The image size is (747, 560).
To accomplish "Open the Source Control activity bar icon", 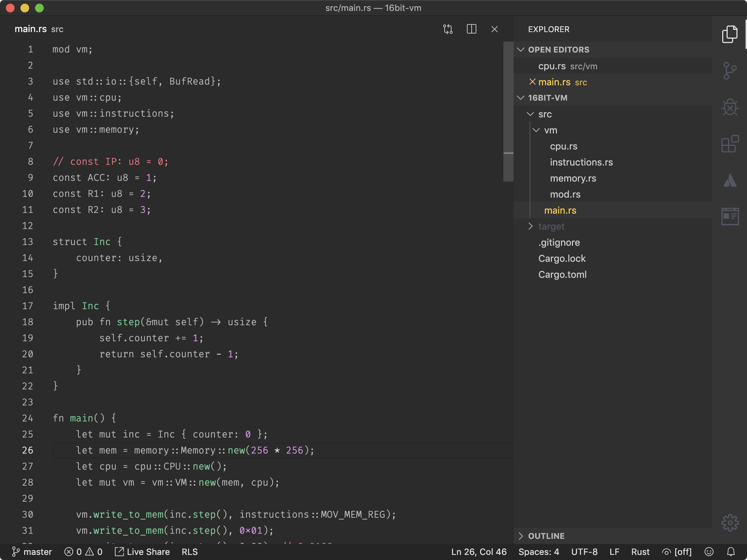I will point(729,71).
